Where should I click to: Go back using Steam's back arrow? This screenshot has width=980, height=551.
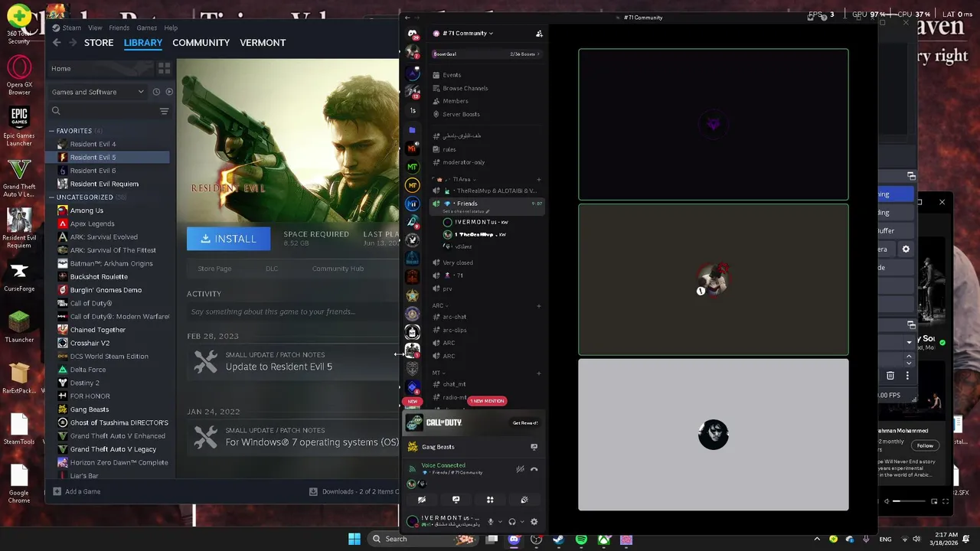[57, 43]
